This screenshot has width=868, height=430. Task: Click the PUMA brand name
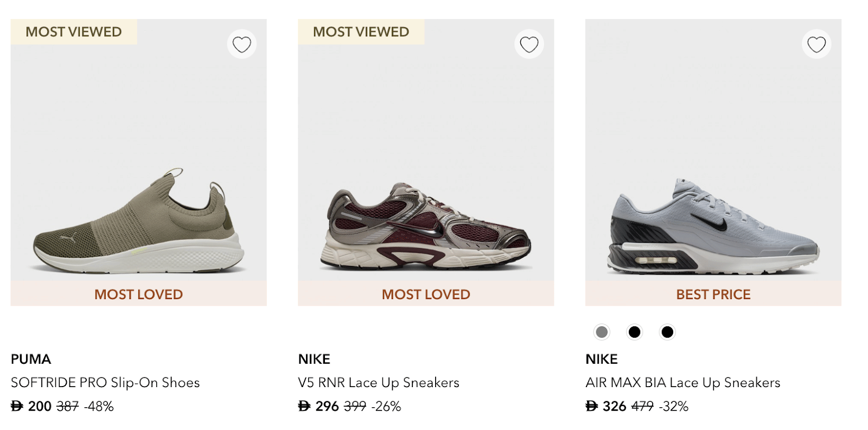coord(31,359)
